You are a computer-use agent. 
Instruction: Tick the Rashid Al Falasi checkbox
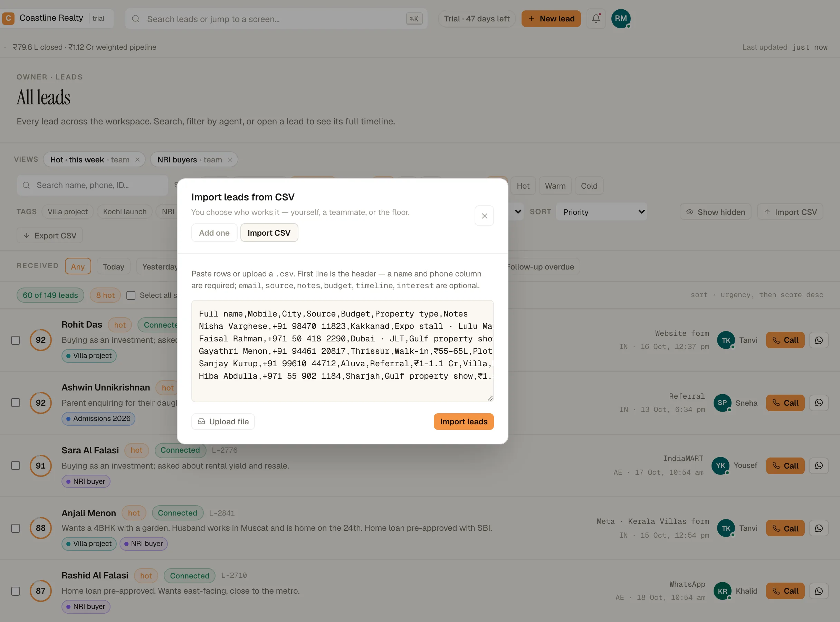pos(16,591)
